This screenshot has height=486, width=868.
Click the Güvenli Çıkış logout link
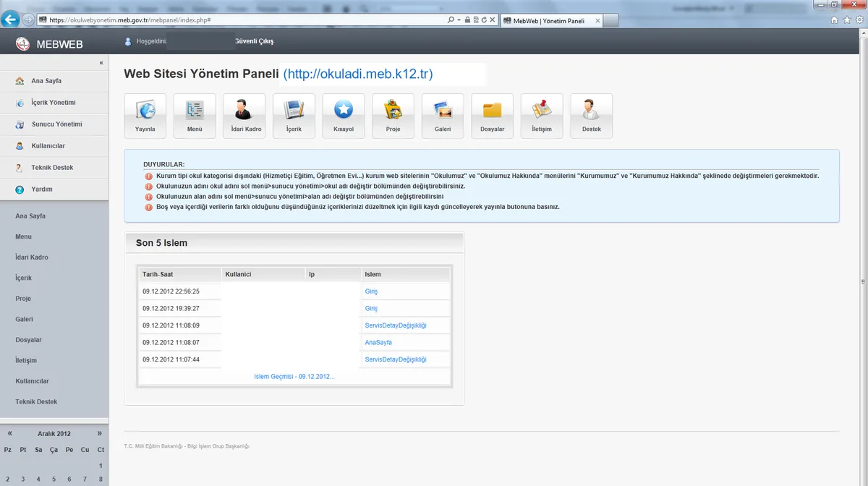click(x=254, y=41)
